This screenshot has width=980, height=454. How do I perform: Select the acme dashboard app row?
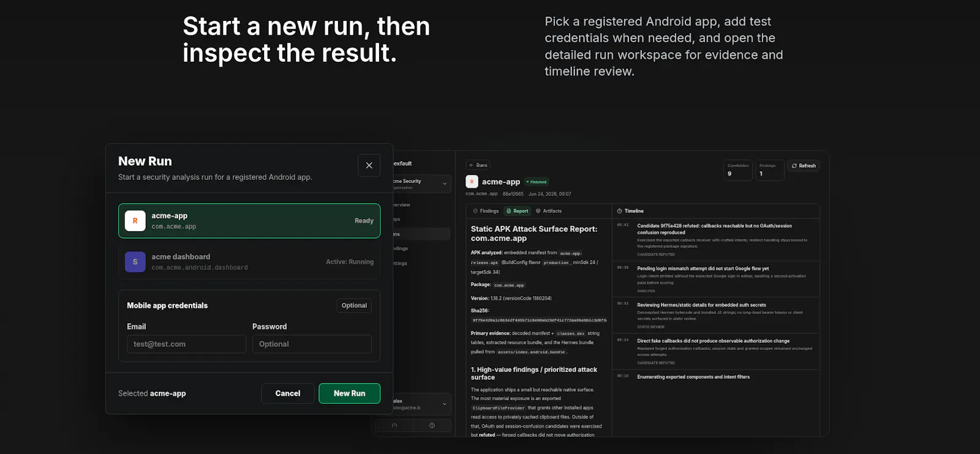point(249,262)
